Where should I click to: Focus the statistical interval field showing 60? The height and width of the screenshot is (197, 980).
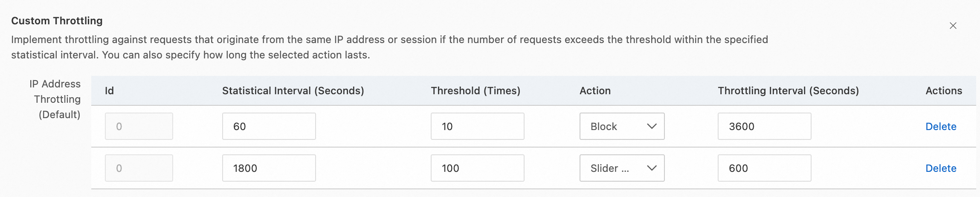[x=269, y=126]
